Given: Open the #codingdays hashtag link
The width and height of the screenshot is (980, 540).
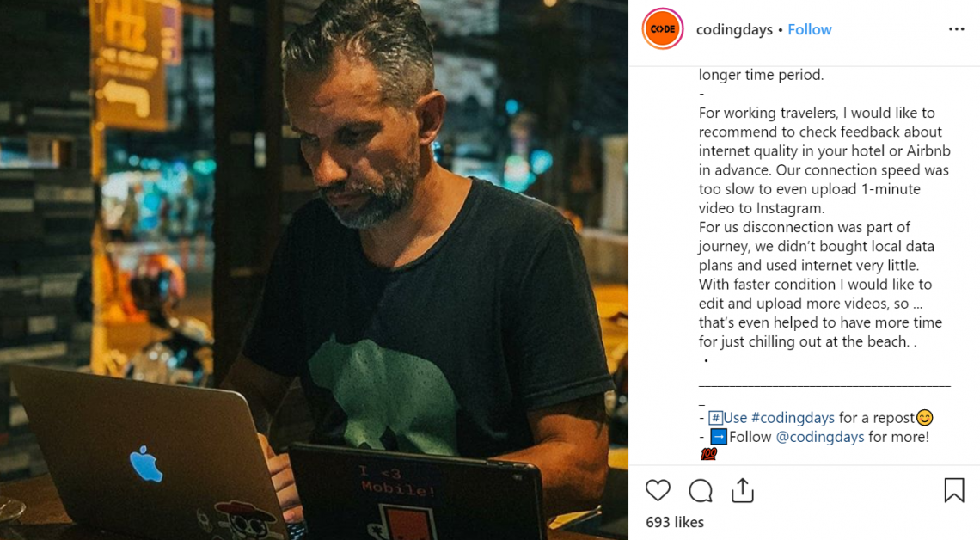Looking at the screenshot, I should 793,418.
